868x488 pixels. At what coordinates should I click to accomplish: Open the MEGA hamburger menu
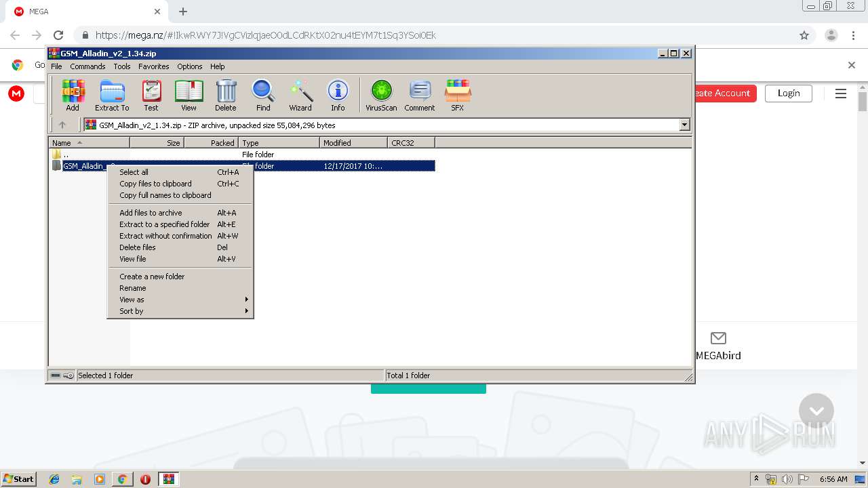[841, 94]
